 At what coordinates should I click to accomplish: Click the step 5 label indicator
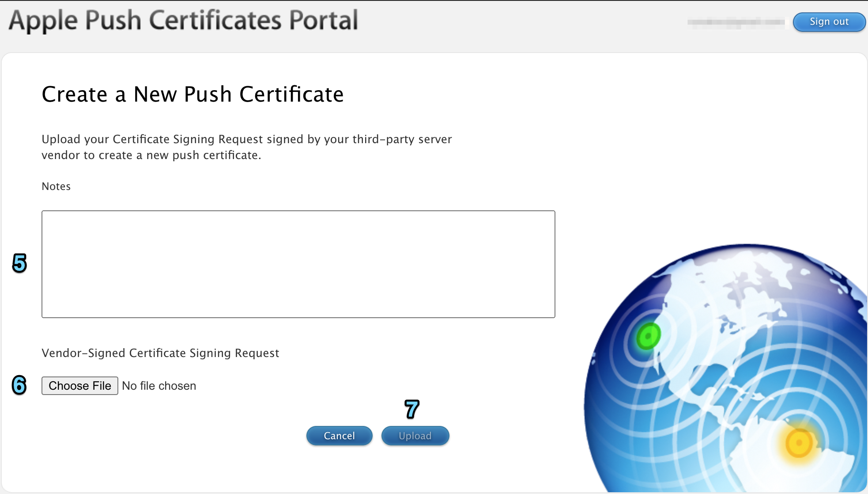point(20,262)
